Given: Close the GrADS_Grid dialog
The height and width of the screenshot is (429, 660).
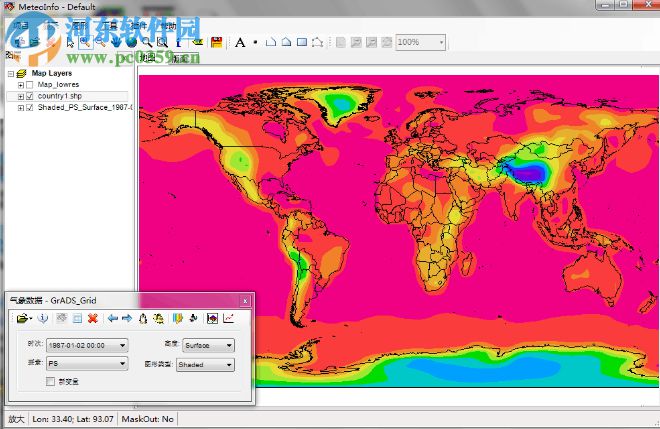Looking at the screenshot, I should coord(245,301).
